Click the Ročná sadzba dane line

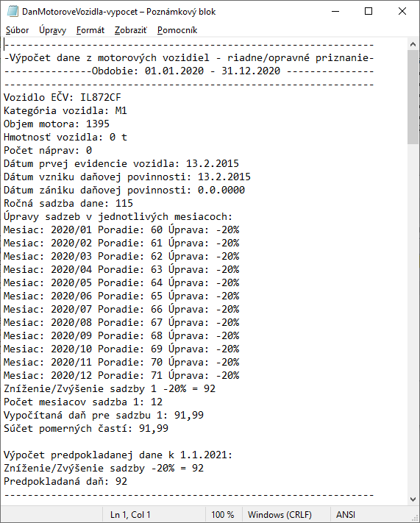[68, 203]
